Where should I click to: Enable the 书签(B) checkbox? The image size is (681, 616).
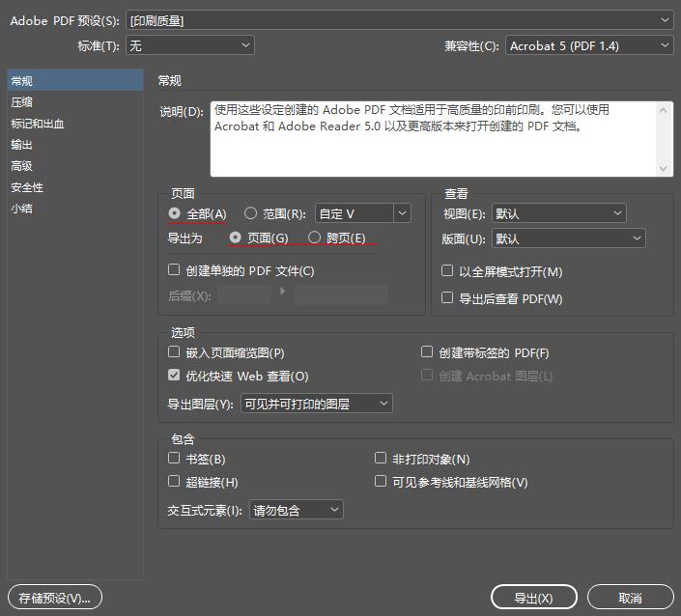tap(174, 458)
